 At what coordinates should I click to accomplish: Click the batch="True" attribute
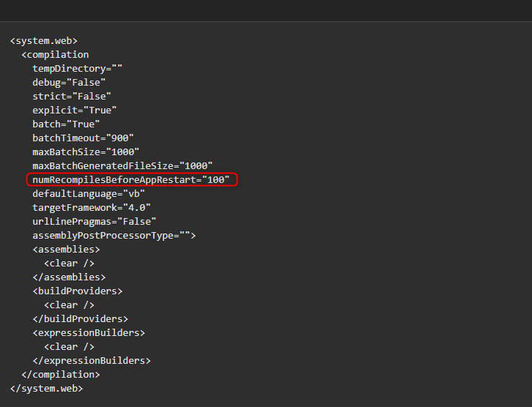pyautogui.click(x=66, y=124)
